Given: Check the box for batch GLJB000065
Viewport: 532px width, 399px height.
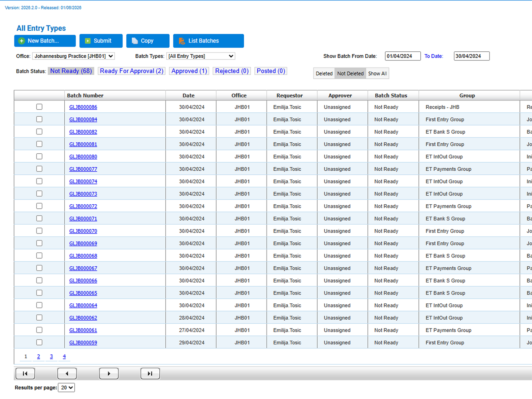Looking at the screenshot, I should click(39, 293).
